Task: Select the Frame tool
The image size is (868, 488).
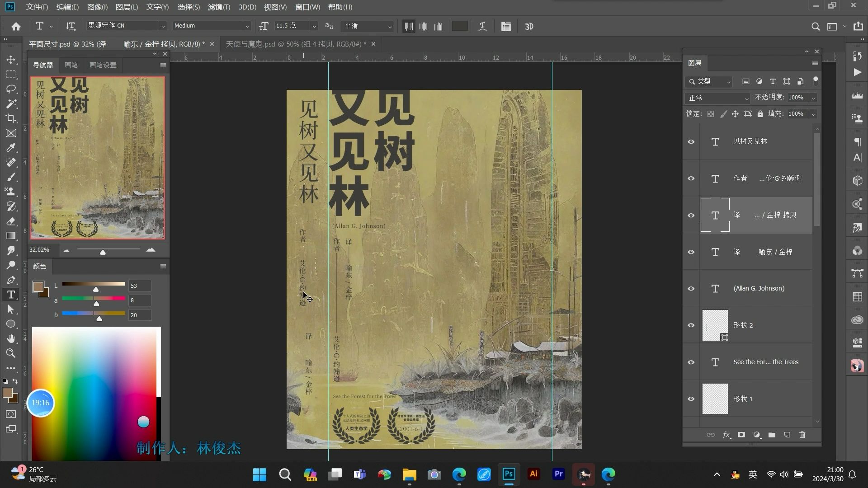Action: (11, 133)
